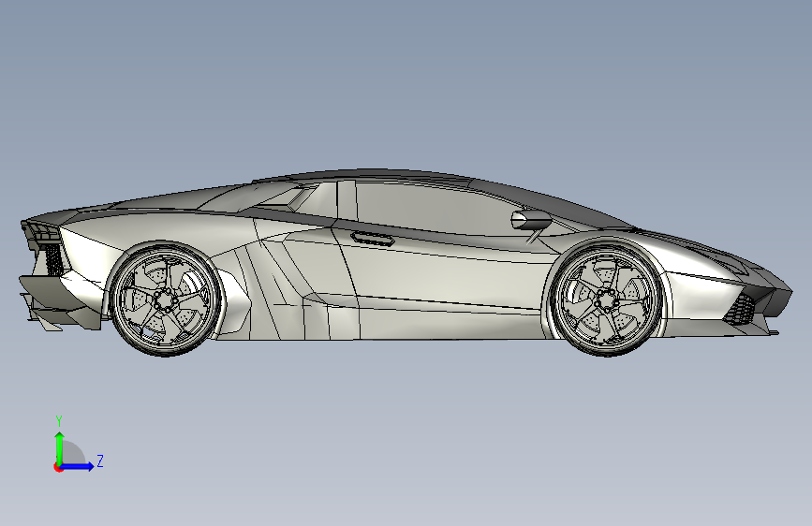The image size is (812, 526).
Task: Click the green Y axis arrow on triad
Action: coord(60,447)
